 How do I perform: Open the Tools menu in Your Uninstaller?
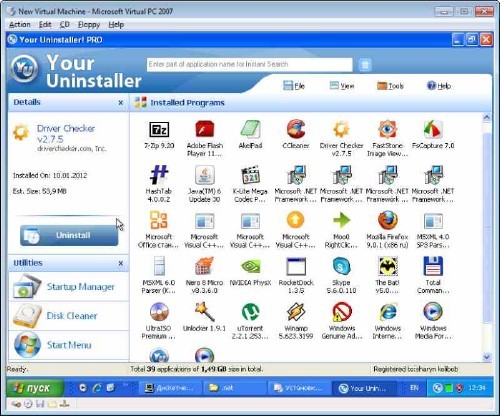click(390, 86)
